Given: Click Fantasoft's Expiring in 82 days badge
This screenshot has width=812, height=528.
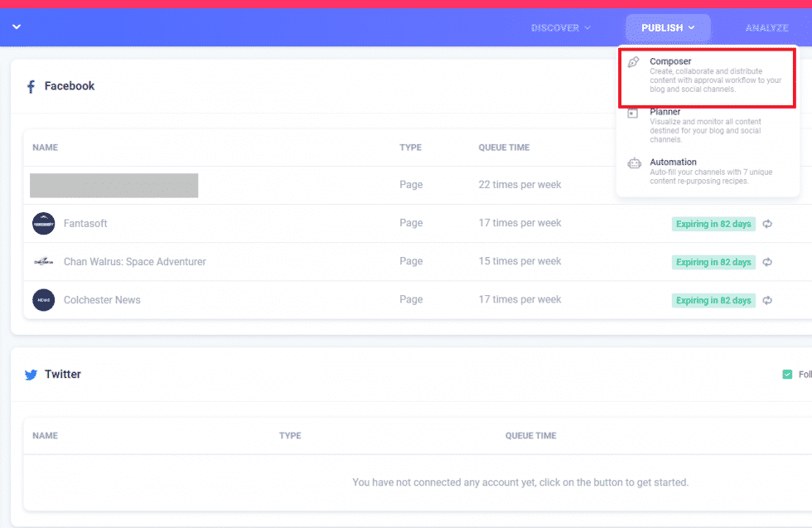Looking at the screenshot, I should point(713,224).
